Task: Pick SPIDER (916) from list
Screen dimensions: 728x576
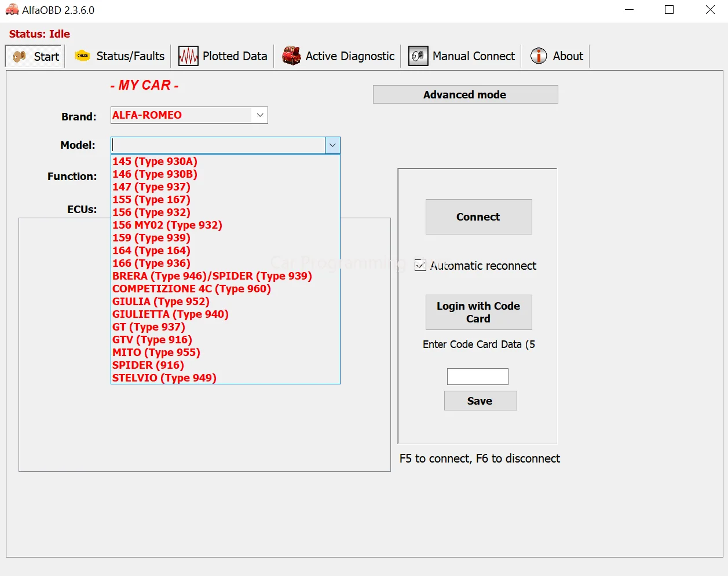Action: (225, 365)
